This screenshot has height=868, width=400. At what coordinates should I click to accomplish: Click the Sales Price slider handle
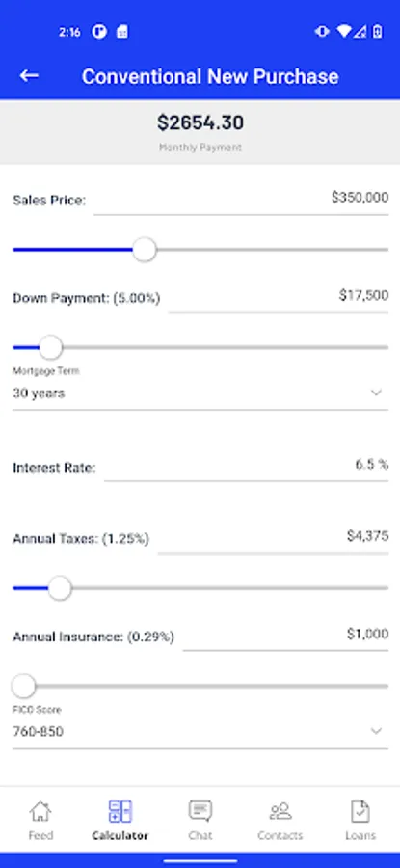pyautogui.click(x=145, y=250)
